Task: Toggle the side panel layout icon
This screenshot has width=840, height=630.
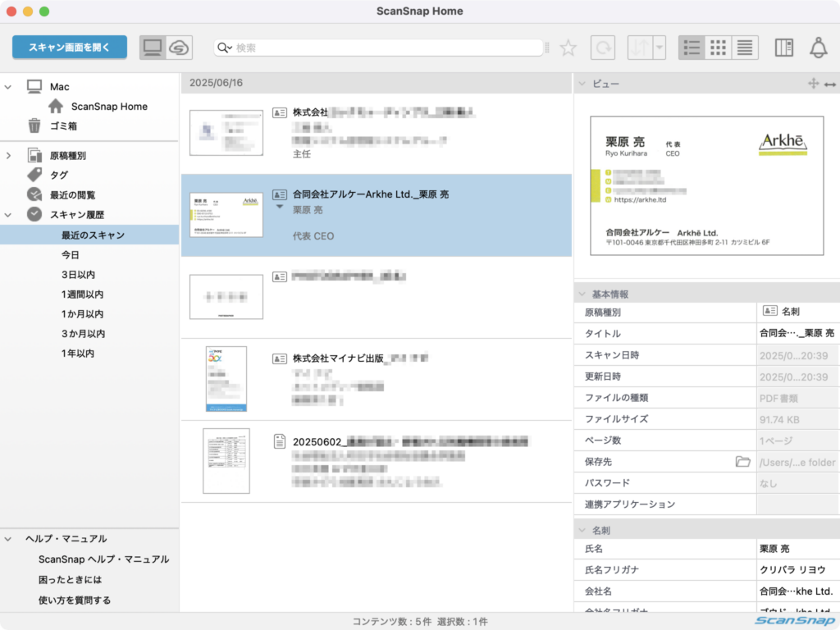Action: click(783, 48)
